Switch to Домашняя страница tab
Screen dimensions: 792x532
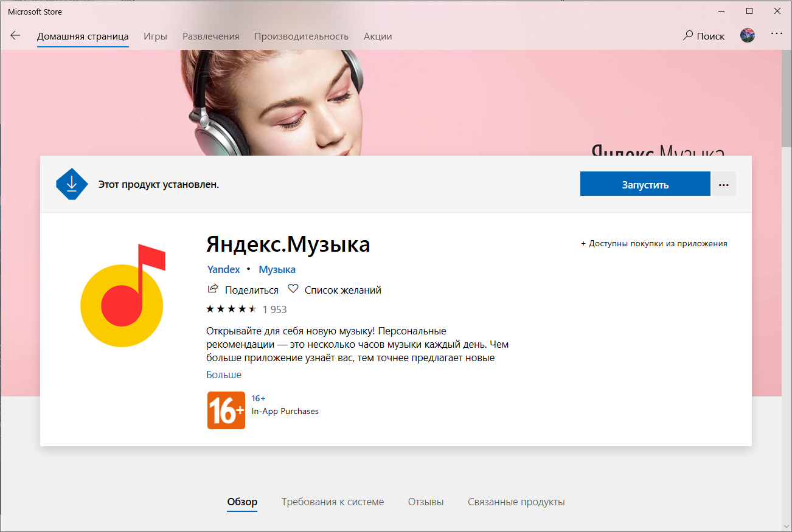[83, 36]
